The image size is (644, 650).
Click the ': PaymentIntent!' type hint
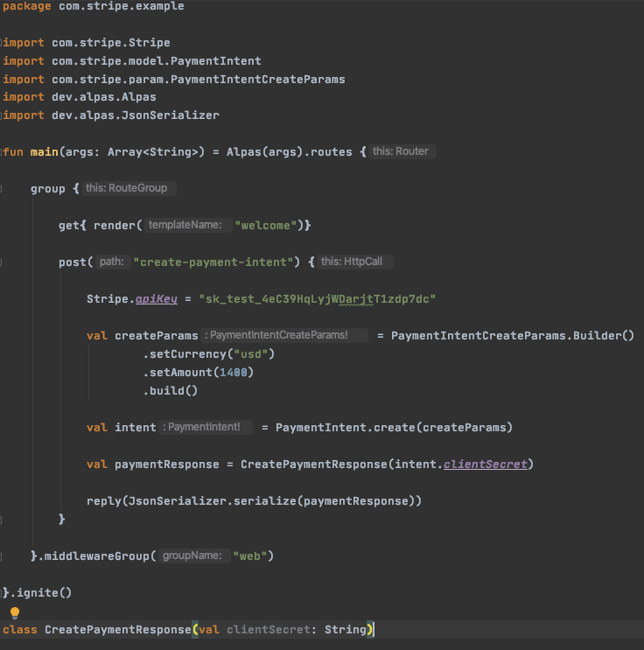204,427
